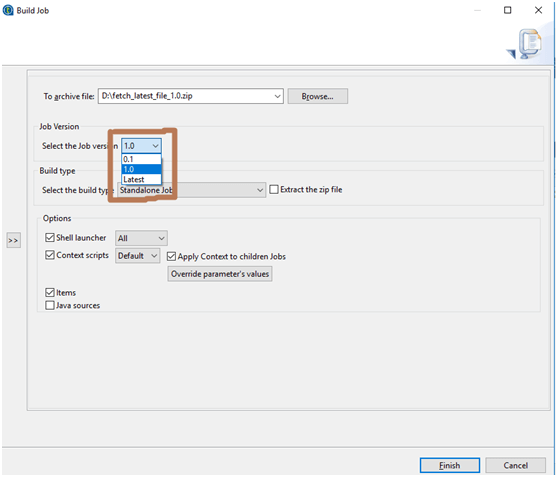Uncheck the Context scripts option
This screenshot has width=558, height=477.
click(50, 255)
